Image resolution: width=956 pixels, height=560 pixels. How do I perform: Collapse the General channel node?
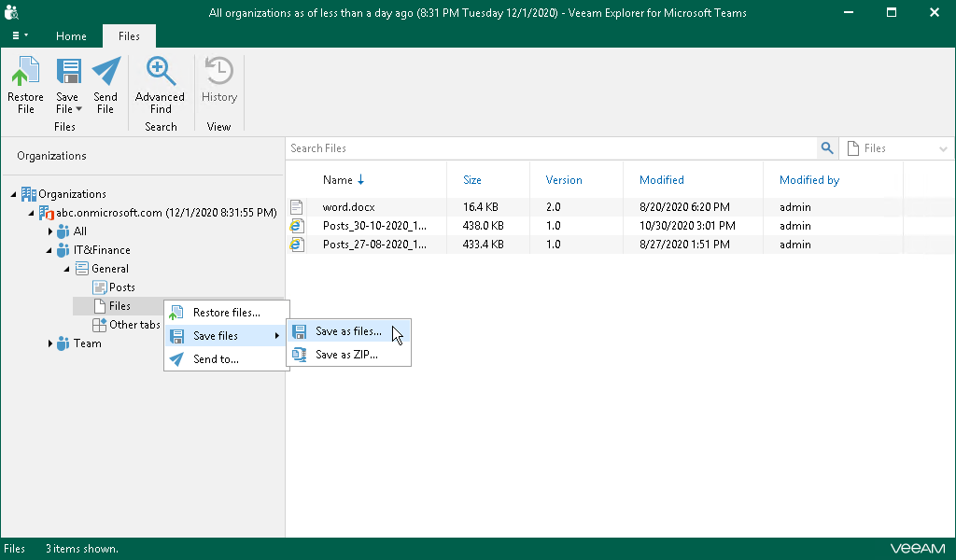point(66,269)
